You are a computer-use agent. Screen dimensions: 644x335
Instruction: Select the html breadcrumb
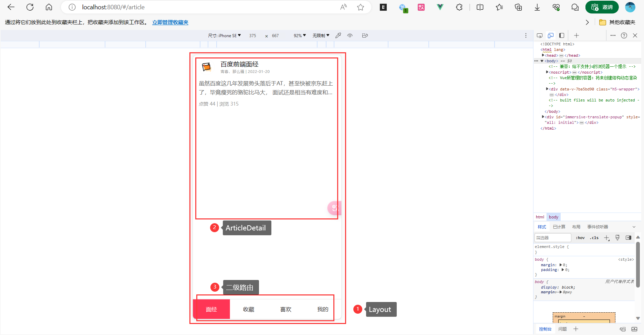click(540, 217)
